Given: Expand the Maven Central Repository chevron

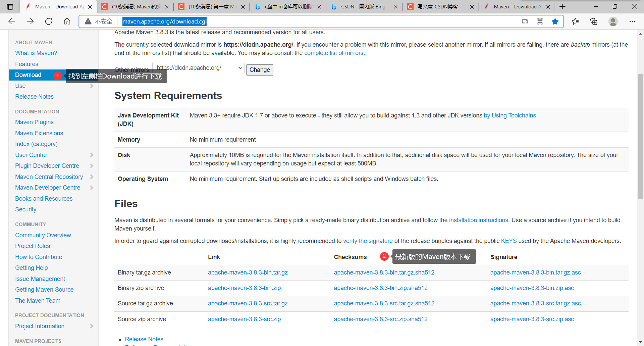Looking at the screenshot, I should coord(92,177).
